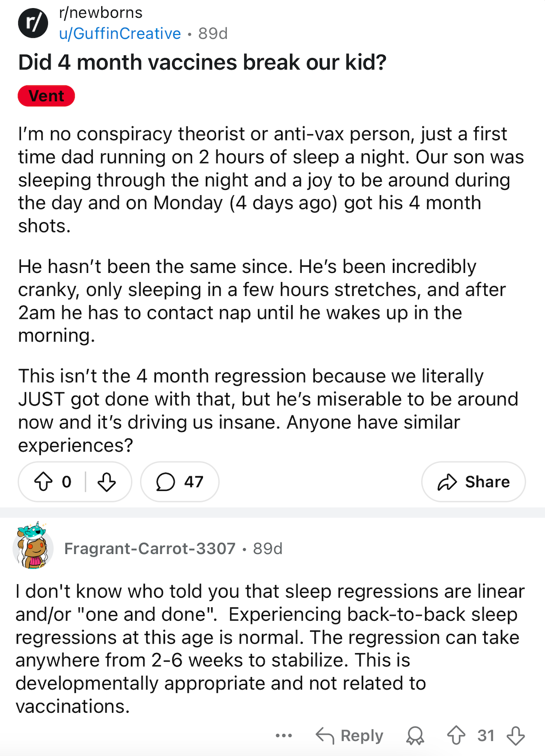Open the r/newborns subreddit avatar
545x756 pixels.
[x=33, y=23]
